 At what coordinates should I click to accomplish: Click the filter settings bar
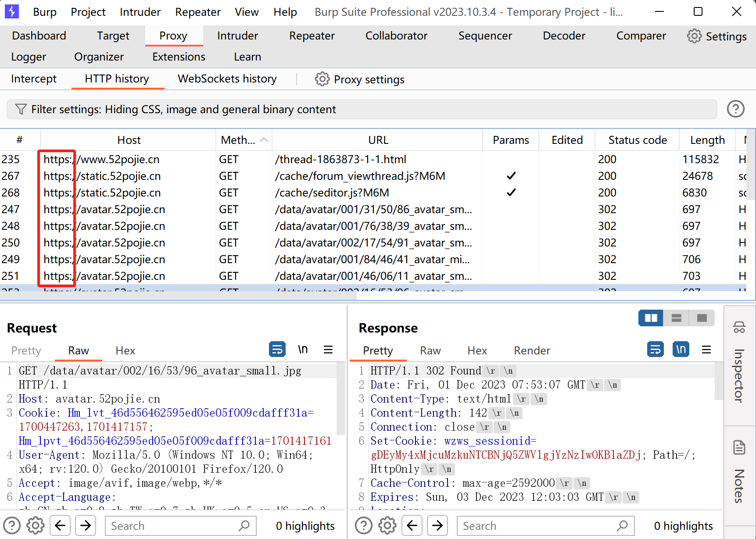pos(362,109)
